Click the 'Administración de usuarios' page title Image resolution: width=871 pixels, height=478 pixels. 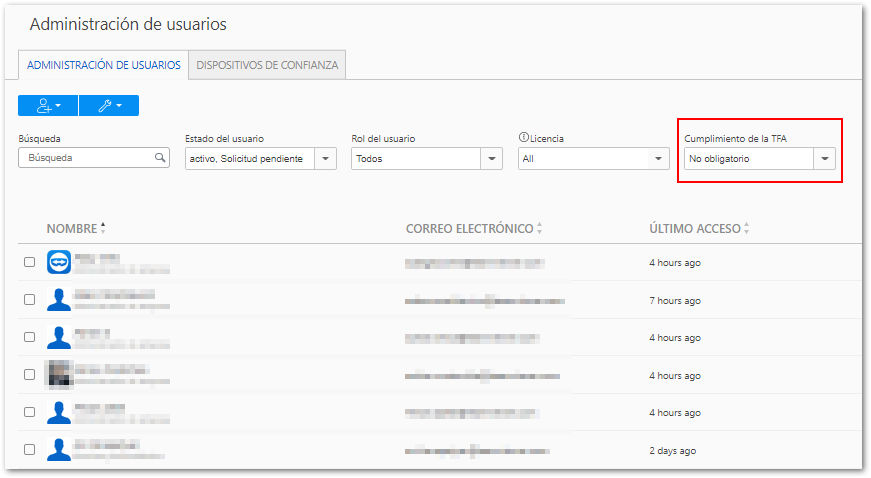[128, 24]
